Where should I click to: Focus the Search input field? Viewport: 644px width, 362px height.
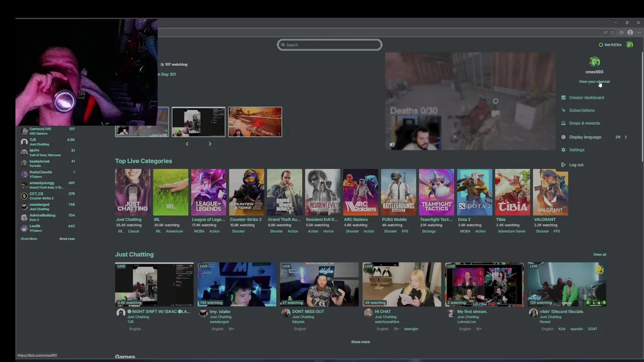330,45
